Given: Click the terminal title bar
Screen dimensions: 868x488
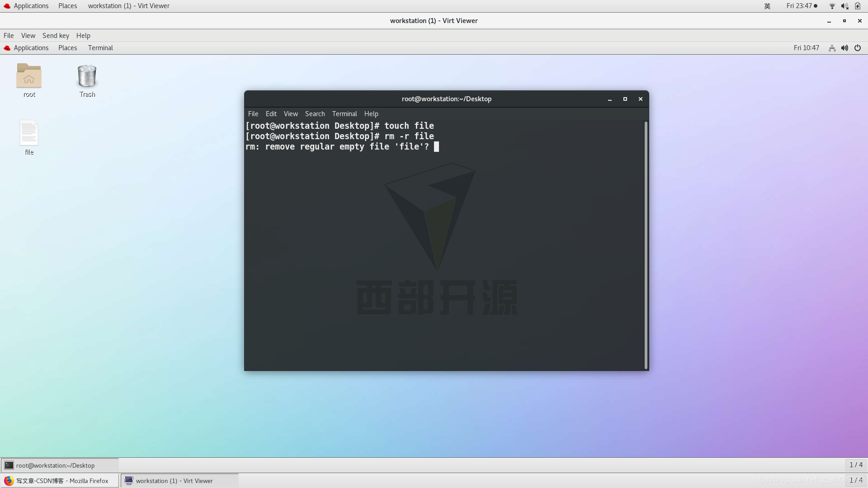Looking at the screenshot, I should tap(446, 99).
